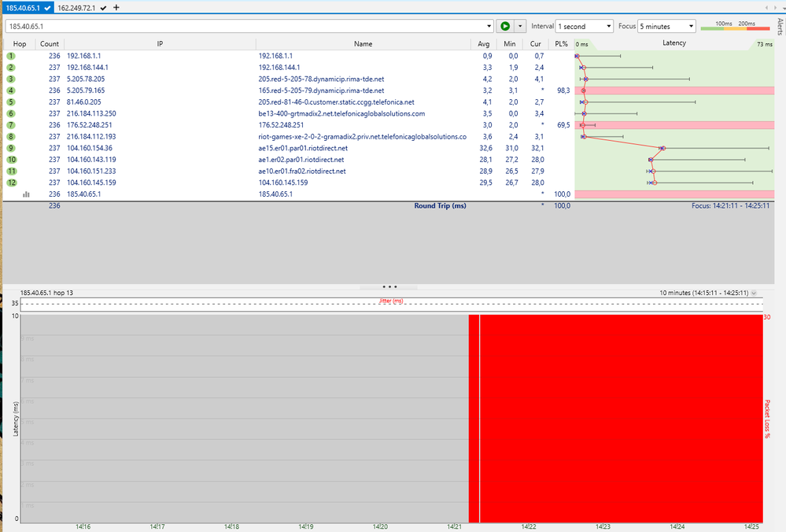Click the target address input field

tap(244, 26)
